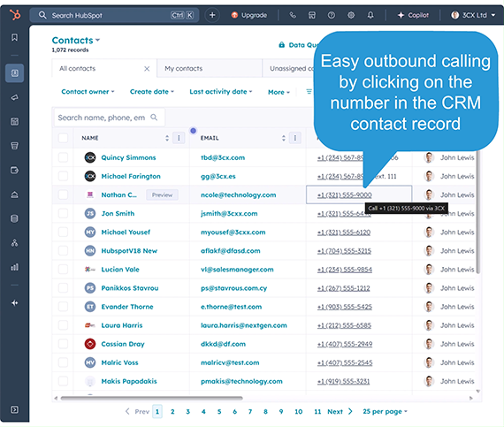This screenshot has height=427, width=504.
Task: Open the Data management database icon
Action: coord(14,218)
